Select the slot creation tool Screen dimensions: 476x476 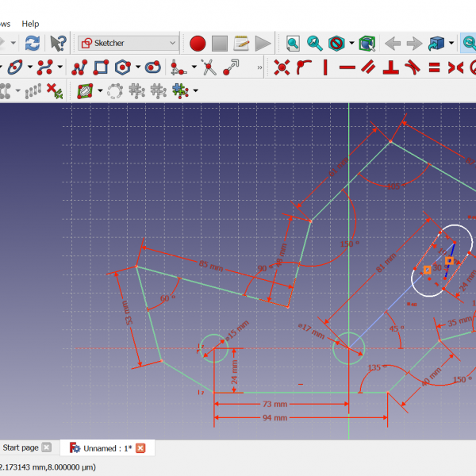tap(153, 67)
